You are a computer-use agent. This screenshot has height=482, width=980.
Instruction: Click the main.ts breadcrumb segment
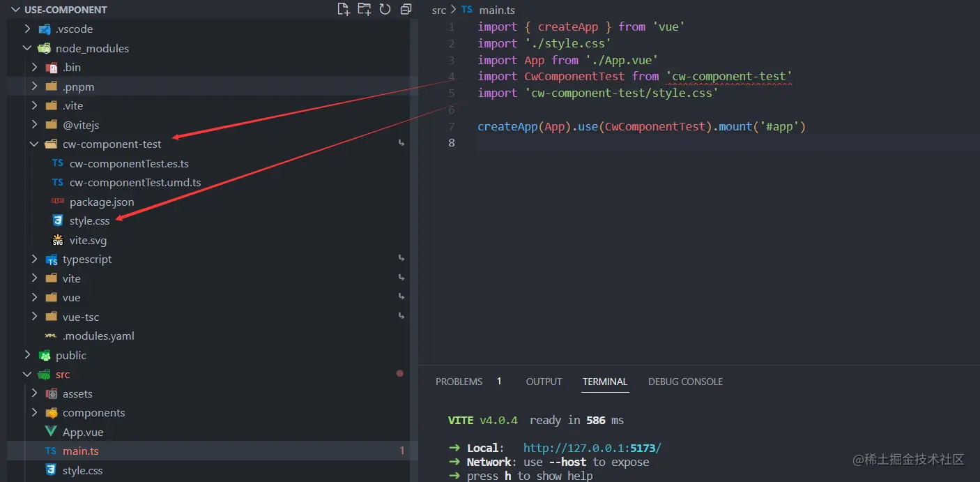coord(498,10)
